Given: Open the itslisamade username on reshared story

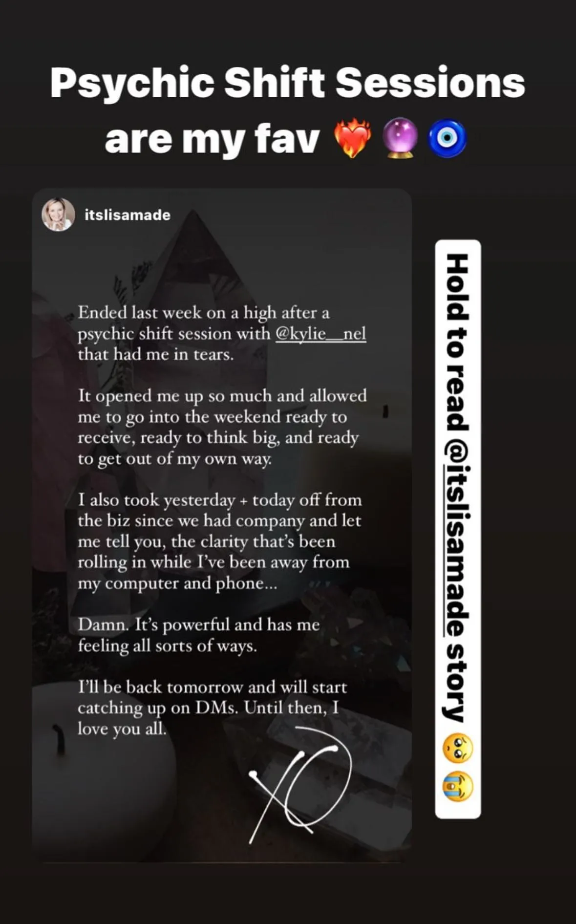Looking at the screenshot, I should [x=128, y=215].
